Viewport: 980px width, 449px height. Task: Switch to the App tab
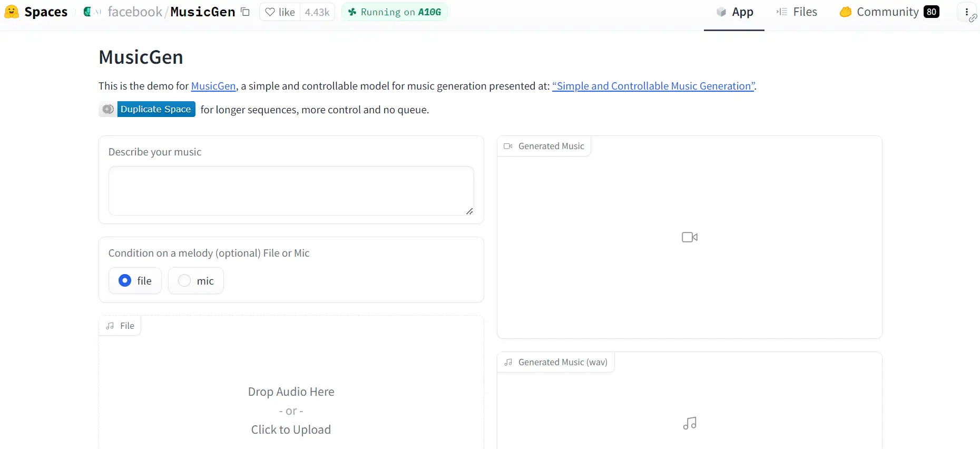click(x=734, y=12)
